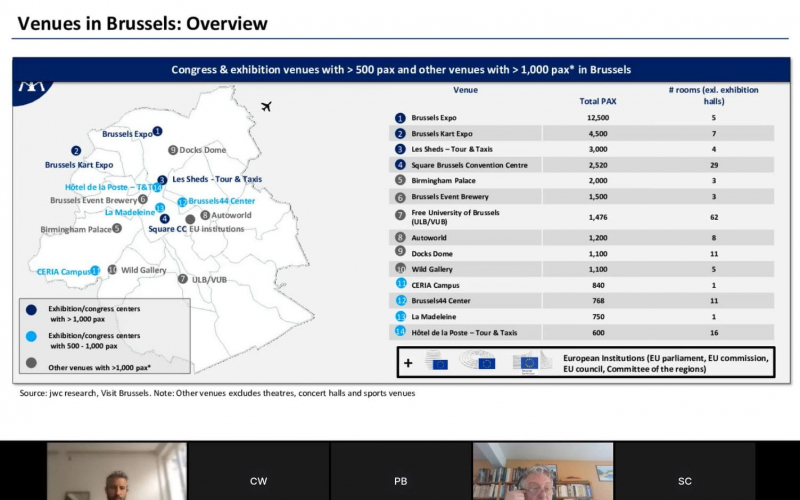Click the # rooms column header
Image resolution: width=800 pixels, height=500 pixels.
pyautogui.click(x=713, y=95)
